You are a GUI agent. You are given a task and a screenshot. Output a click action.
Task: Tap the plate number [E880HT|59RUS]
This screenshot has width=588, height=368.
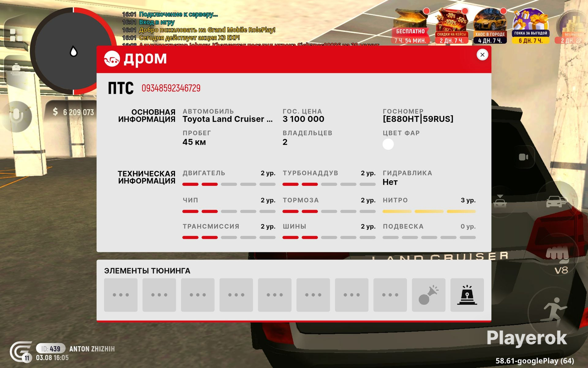click(418, 119)
